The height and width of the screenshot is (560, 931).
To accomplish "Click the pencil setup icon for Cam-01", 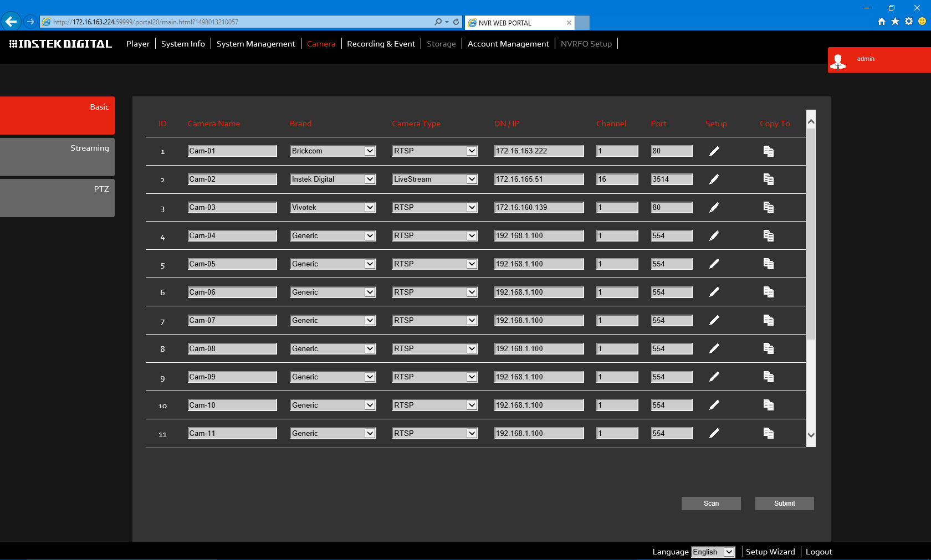I will (714, 151).
